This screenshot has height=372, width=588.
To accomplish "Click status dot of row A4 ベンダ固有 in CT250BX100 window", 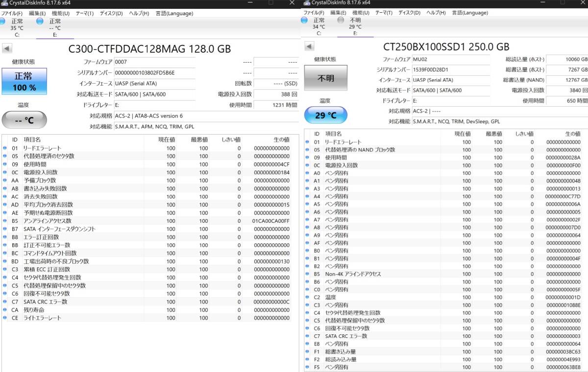I will pos(307,196).
